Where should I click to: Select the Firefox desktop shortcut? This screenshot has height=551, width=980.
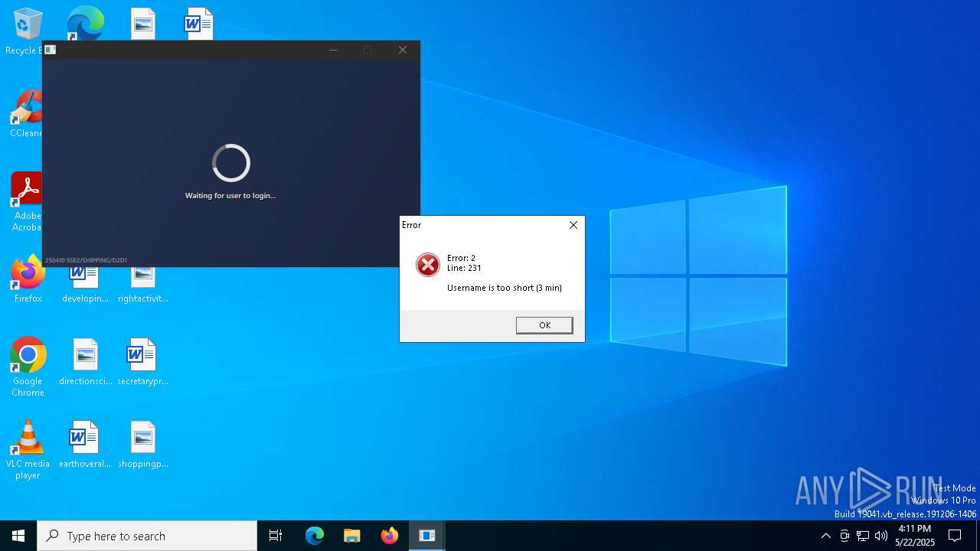pos(28,279)
